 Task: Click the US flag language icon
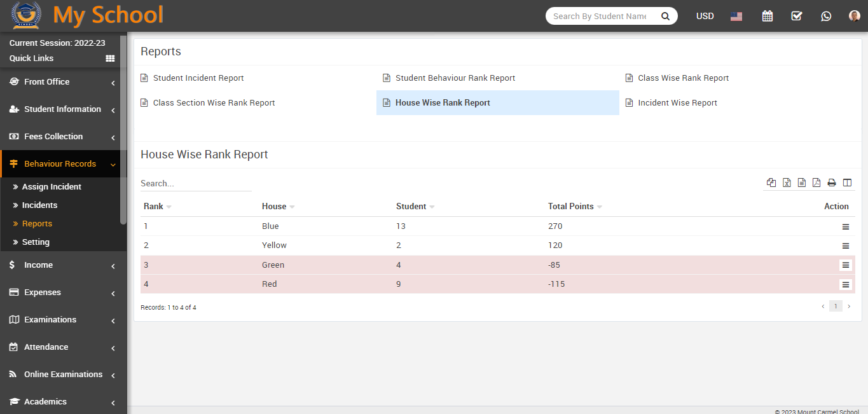(x=736, y=17)
